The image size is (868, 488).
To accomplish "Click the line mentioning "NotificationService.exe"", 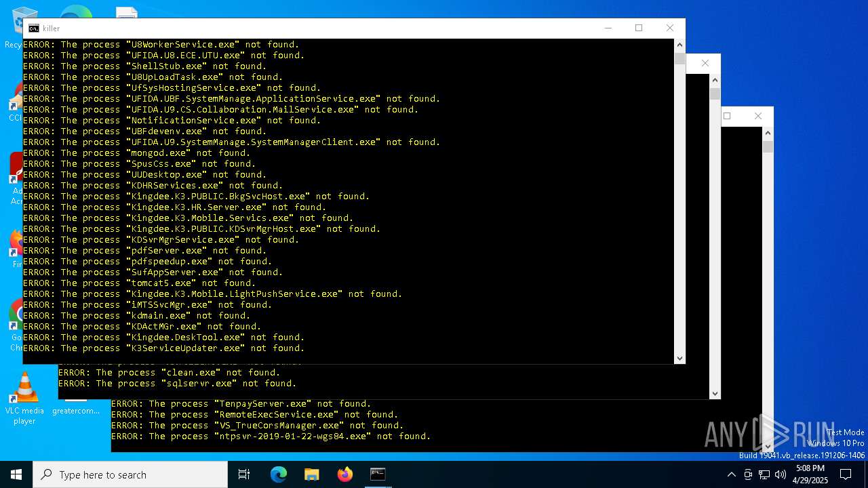I will [x=172, y=121].
